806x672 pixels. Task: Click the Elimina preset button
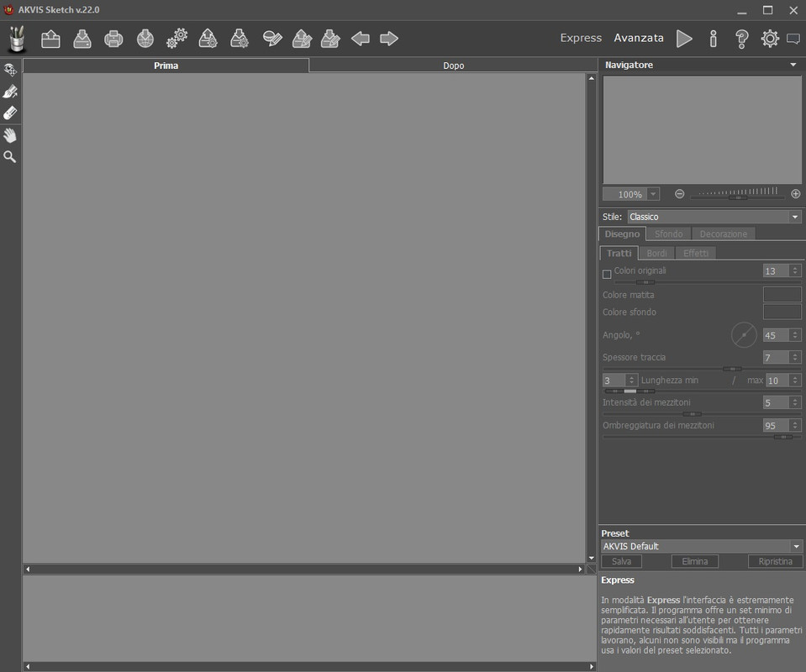pyautogui.click(x=695, y=562)
